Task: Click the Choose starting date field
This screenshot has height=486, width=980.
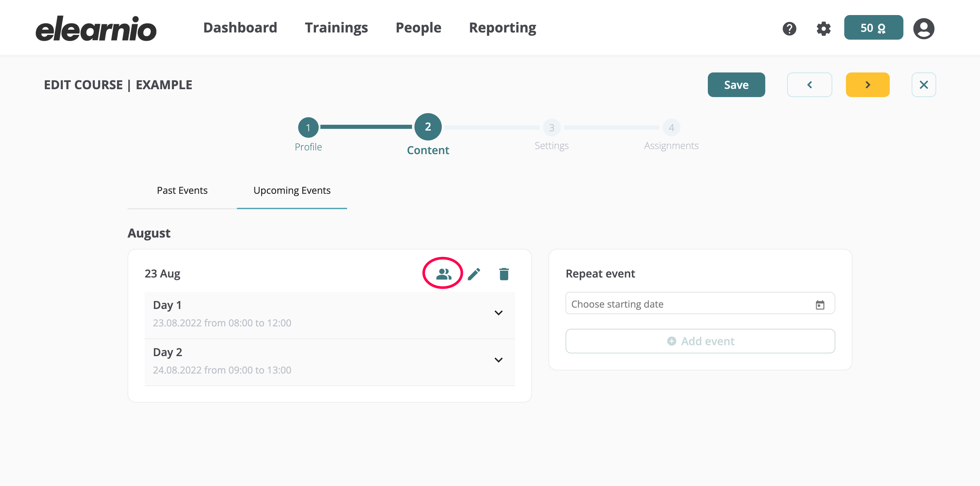Action: (700, 303)
